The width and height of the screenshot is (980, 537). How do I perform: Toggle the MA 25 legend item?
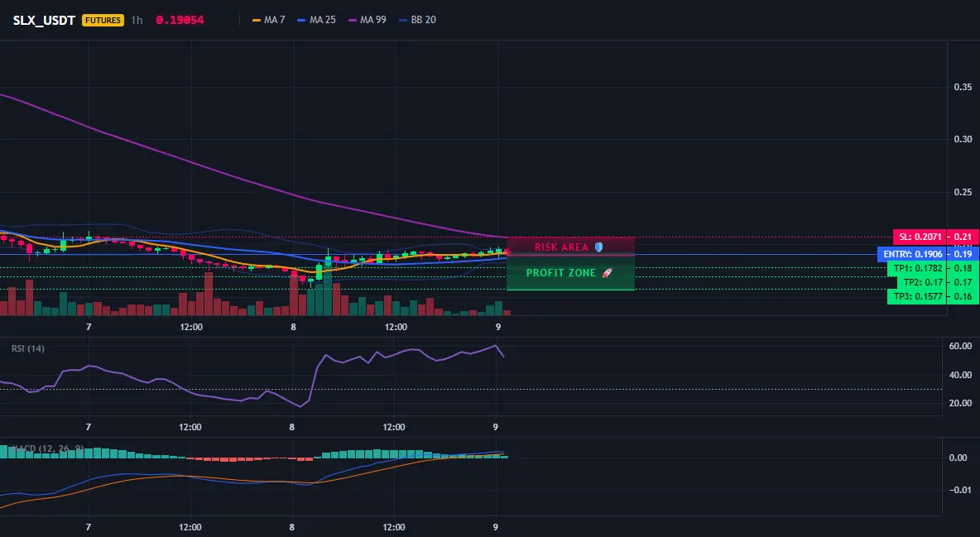coord(316,20)
